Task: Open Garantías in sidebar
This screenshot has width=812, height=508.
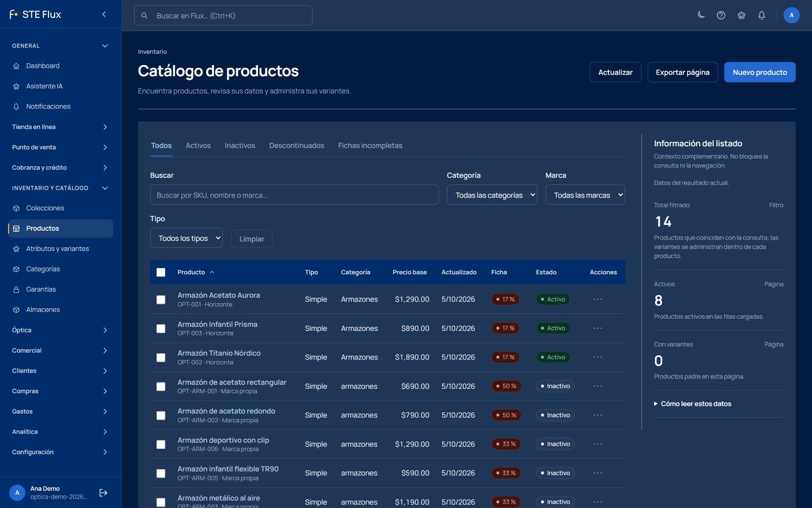Action: (61, 289)
